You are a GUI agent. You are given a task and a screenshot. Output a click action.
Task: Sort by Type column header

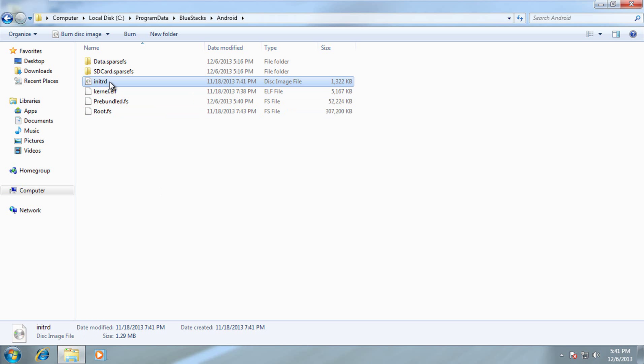coord(289,48)
